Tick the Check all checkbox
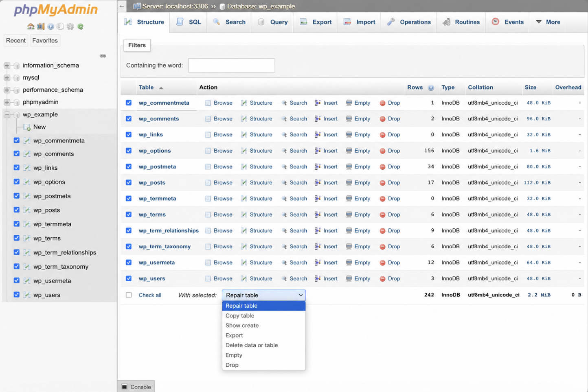 coord(129,295)
